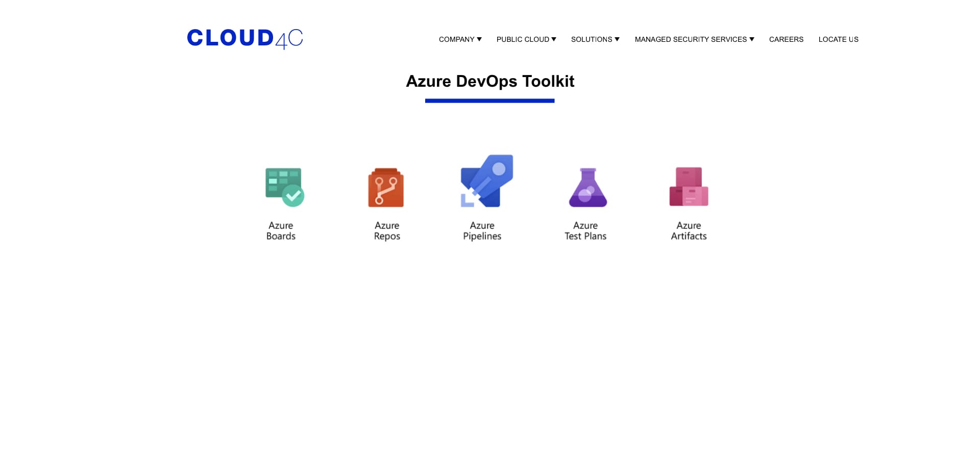Open the Solutions menu item
980x449 pixels.
592,39
